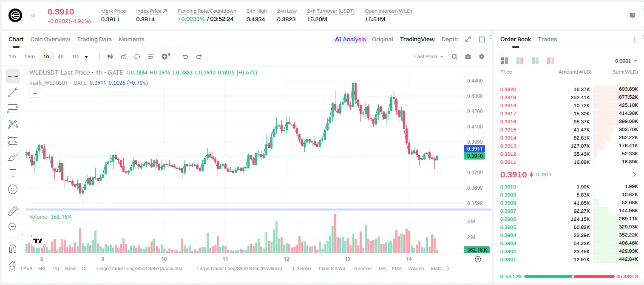The image size is (644, 285).
Task: Add WLD to favorites with star icon
Action: (33, 15)
